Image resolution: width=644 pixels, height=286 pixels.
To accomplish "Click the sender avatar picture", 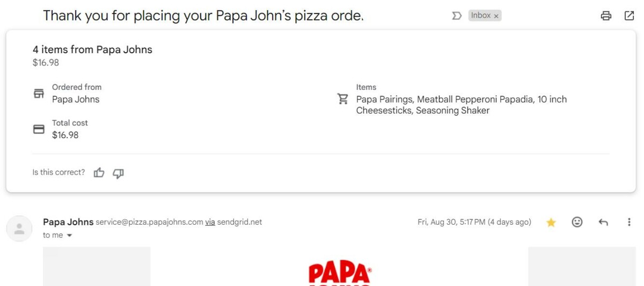I will (x=19, y=228).
